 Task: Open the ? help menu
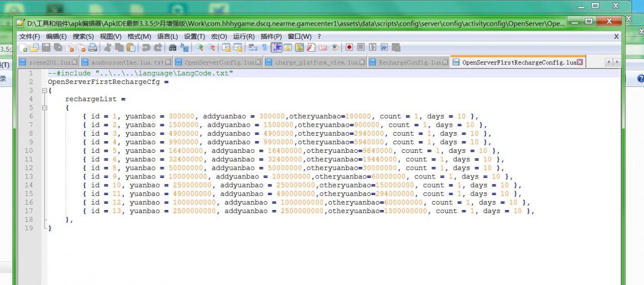(x=319, y=37)
